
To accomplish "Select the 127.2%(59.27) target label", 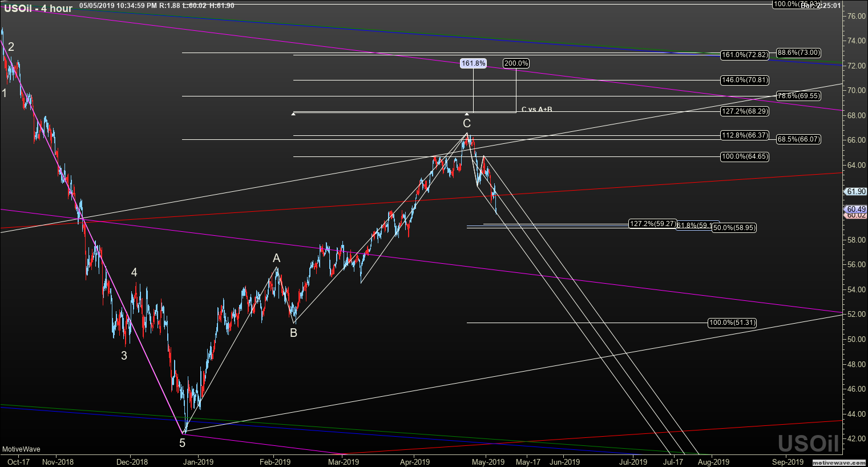I will pos(653,224).
